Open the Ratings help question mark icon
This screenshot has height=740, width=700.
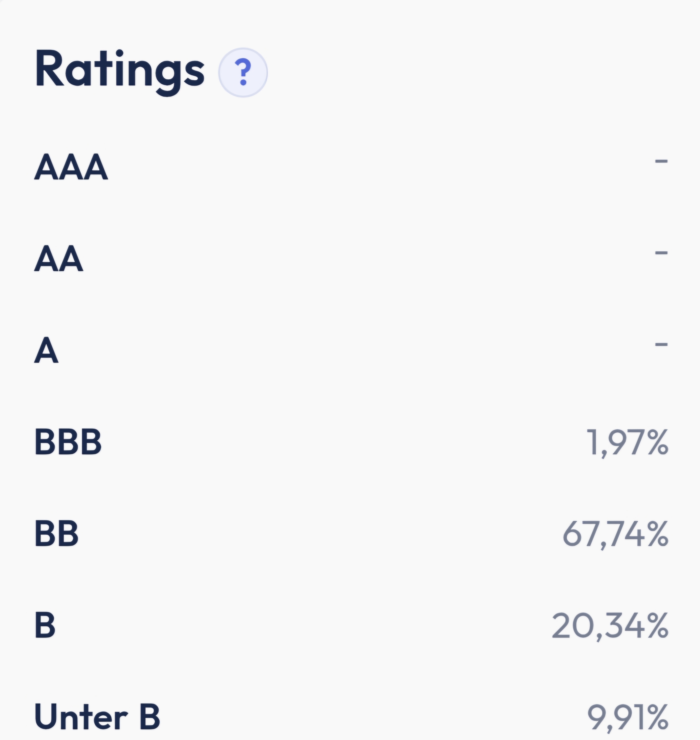click(x=243, y=72)
